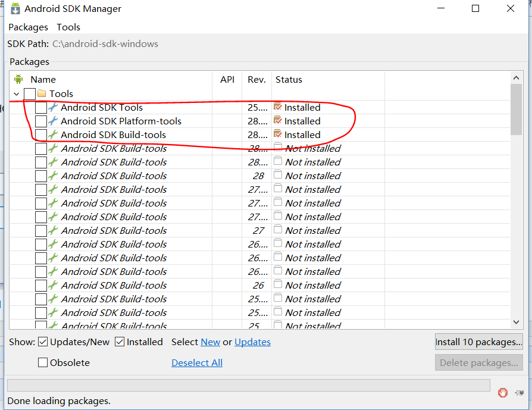Viewport: 532px width, 410px height.
Task: Tick the Android SDK Tools checkbox
Action: coord(41,108)
